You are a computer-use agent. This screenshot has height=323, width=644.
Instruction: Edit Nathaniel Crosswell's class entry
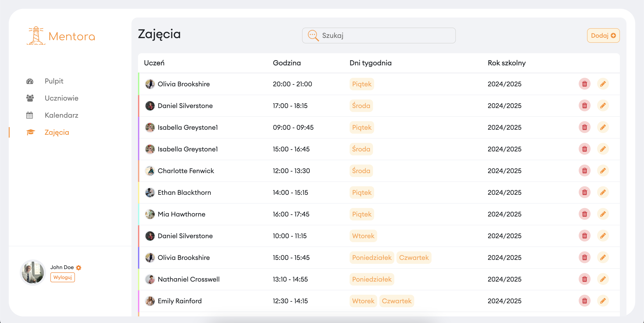603,279
